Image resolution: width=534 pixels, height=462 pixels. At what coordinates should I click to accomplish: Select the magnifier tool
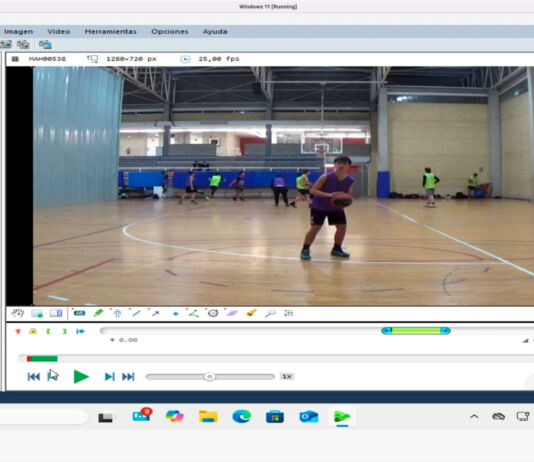tap(270, 313)
